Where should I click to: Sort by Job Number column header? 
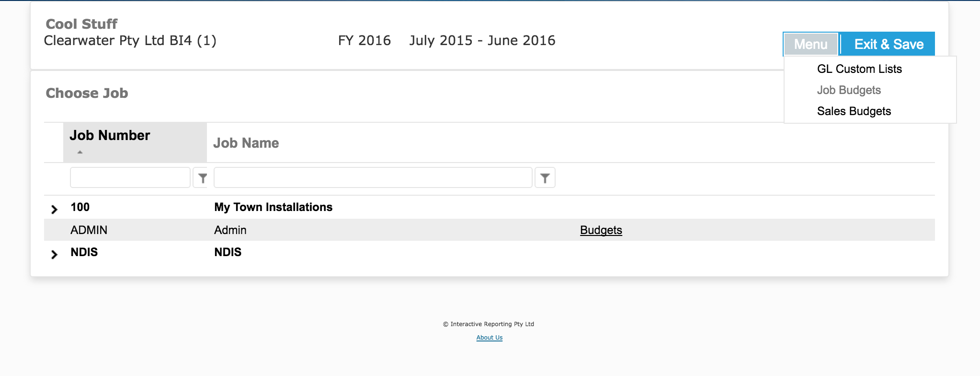(110, 135)
